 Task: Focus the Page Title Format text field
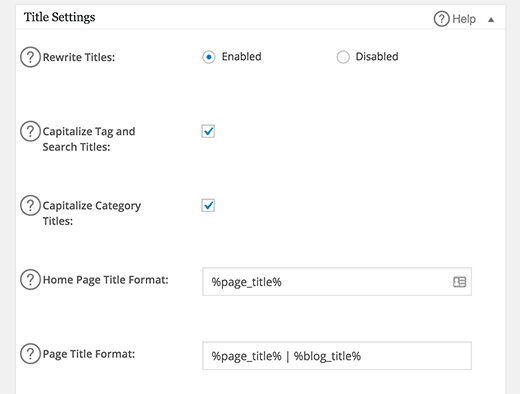coord(337,356)
